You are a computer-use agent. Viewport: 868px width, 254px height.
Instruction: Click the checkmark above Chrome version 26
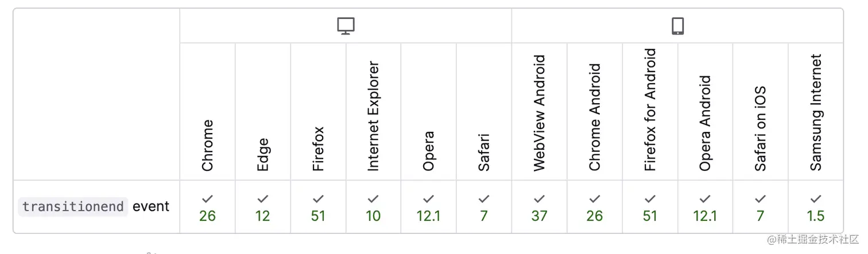pyautogui.click(x=207, y=199)
